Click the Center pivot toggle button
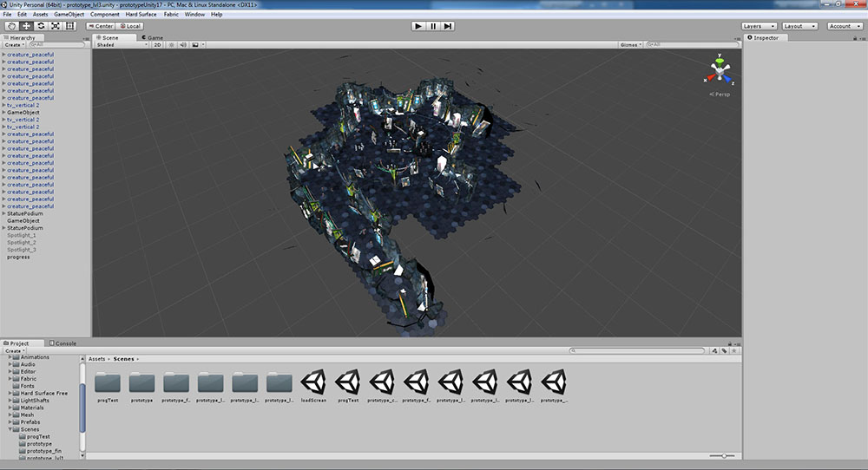 (x=101, y=26)
